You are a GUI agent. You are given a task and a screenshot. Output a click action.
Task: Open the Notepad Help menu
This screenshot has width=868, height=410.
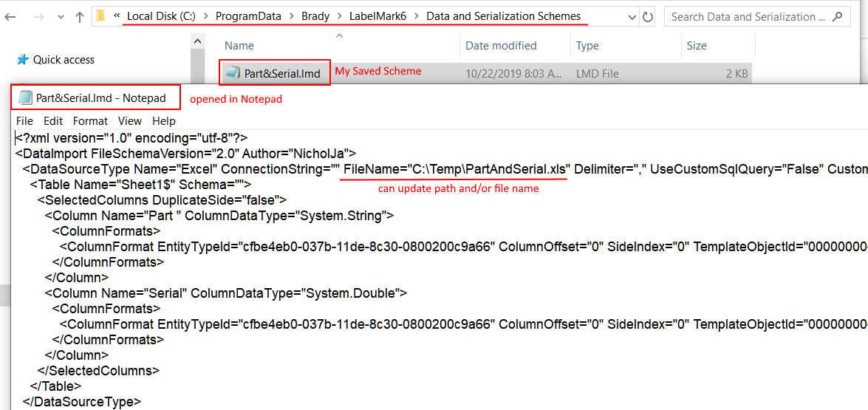point(164,120)
